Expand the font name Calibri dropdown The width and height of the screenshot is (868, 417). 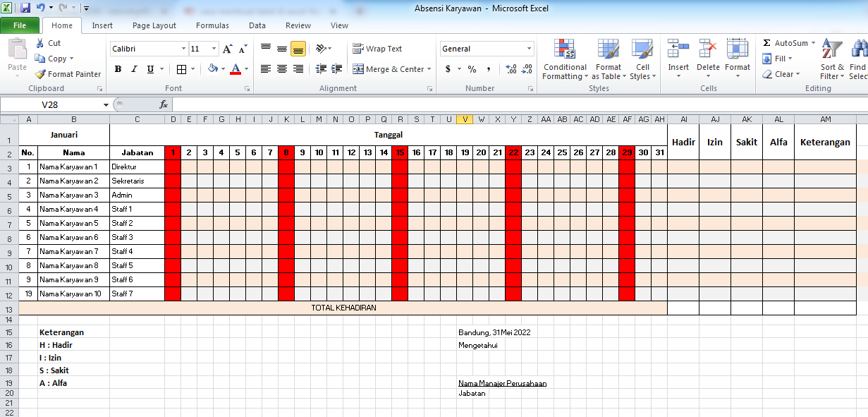tap(183, 49)
